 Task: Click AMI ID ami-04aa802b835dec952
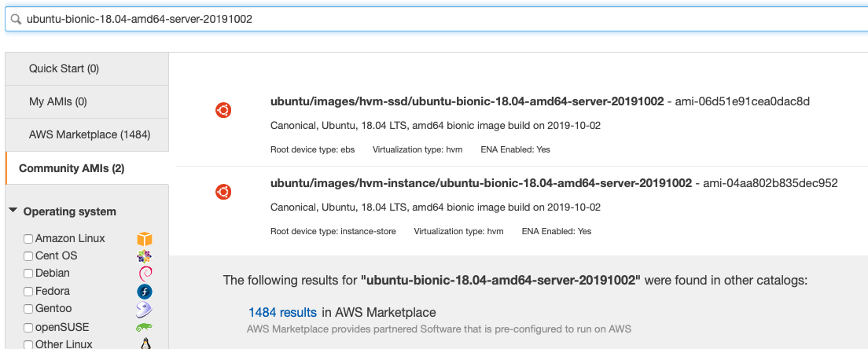coord(771,183)
